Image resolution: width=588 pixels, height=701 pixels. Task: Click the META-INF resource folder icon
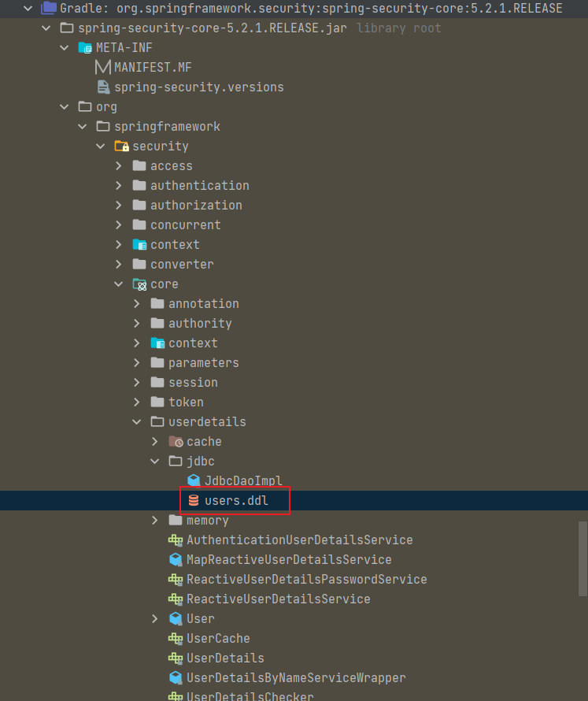point(85,48)
